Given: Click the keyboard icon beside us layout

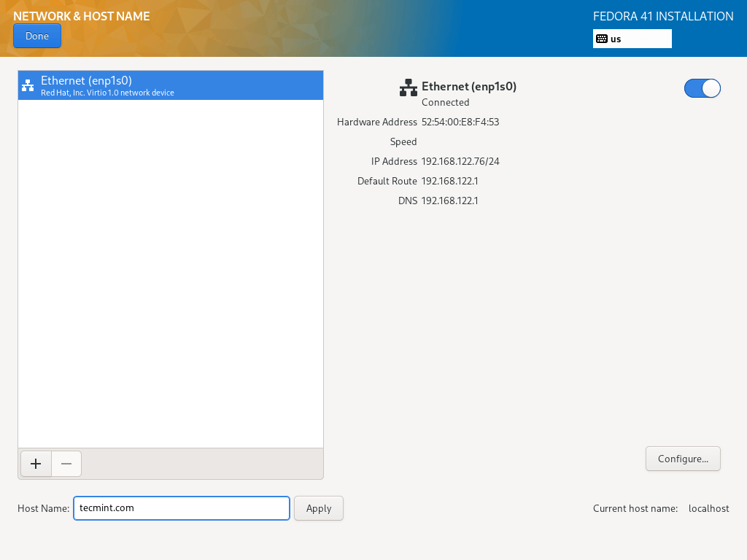Looking at the screenshot, I should coord(602,39).
